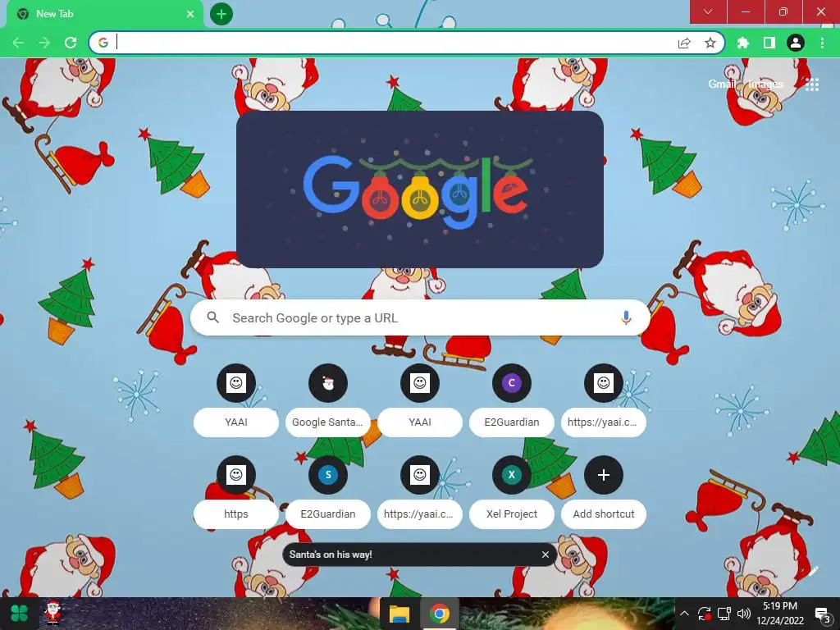Open the https://yaai.c... shortcut in top row
This screenshot has height=630, width=840.
604,400
